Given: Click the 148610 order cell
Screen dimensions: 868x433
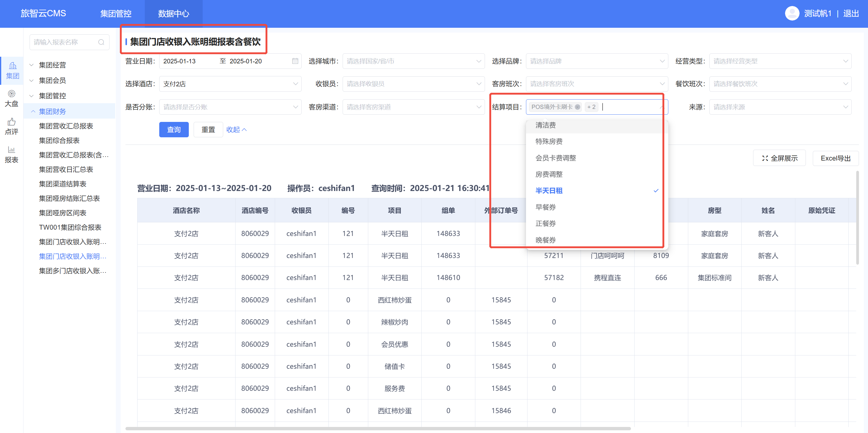Looking at the screenshot, I should coord(448,278).
